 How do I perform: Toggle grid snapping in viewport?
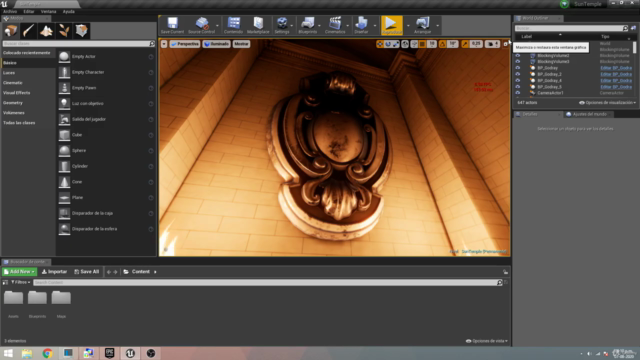coord(422,44)
